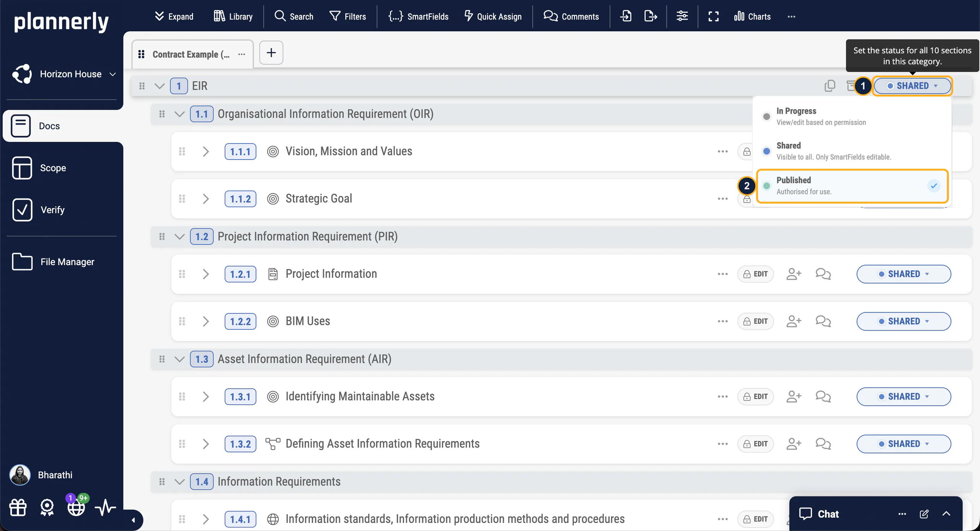The width and height of the screenshot is (980, 531).
Task: Select the In Progress status option
Action: click(852, 116)
